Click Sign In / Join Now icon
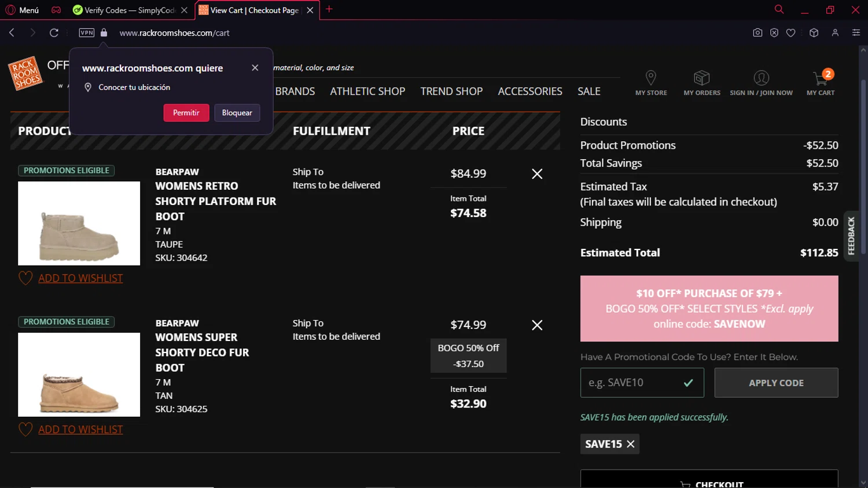This screenshot has height=488, width=868. (761, 83)
